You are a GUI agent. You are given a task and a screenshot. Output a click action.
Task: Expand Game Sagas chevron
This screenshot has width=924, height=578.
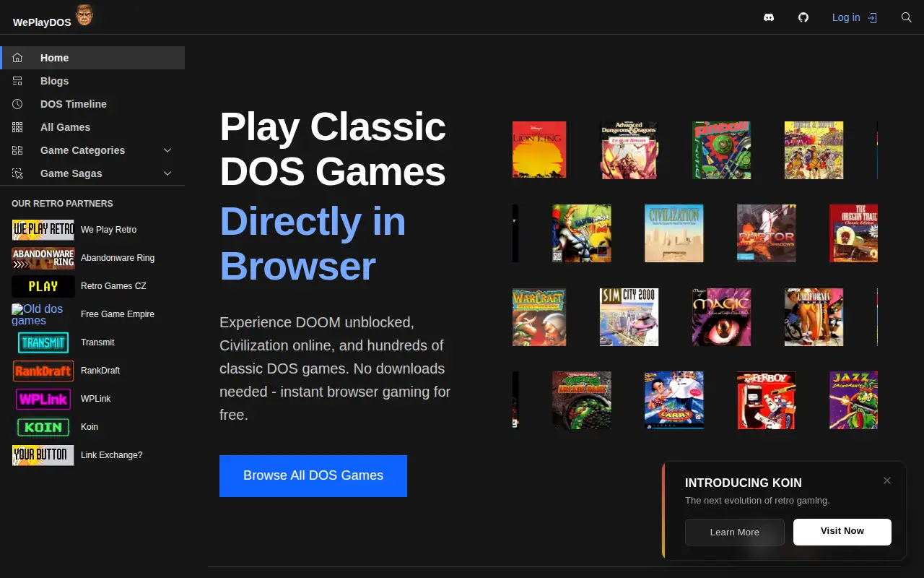pos(167,173)
